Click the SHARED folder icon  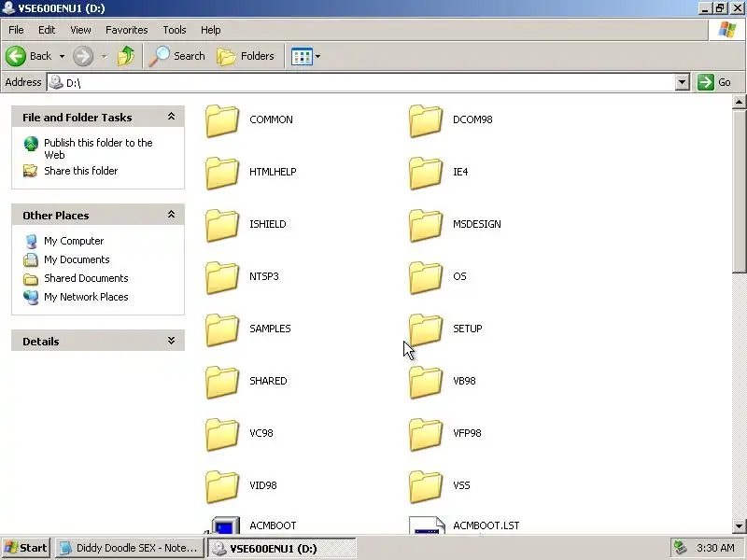coord(222,383)
